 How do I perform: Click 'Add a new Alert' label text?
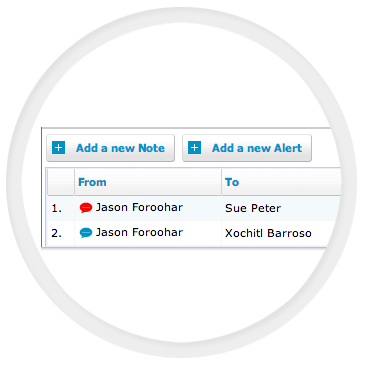tap(257, 148)
